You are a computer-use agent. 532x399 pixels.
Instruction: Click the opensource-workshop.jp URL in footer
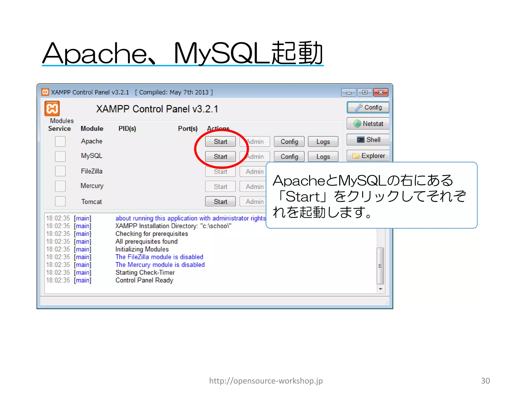tap(266, 381)
